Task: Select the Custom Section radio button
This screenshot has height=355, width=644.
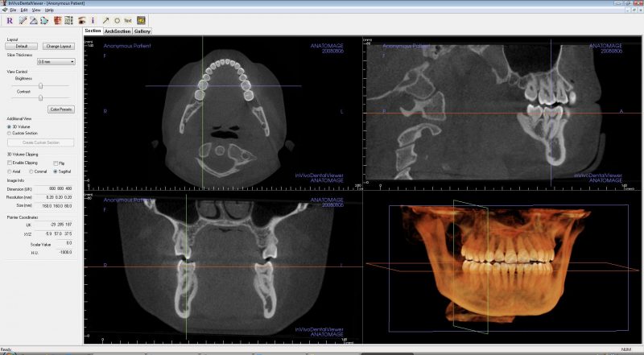Action: [9, 133]
